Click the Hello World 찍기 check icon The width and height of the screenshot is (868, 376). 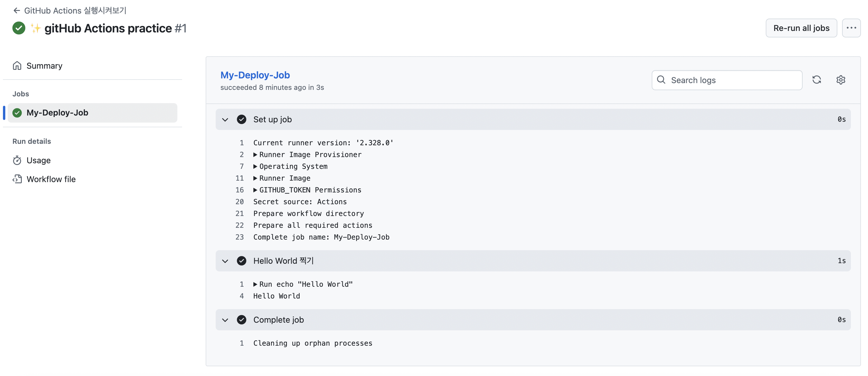241,261
